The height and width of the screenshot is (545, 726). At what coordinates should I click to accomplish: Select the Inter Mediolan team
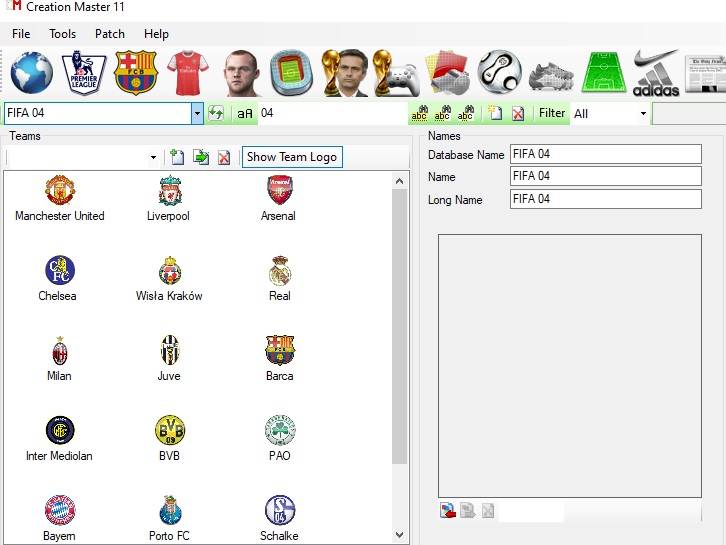pyautogui.click(x=59, y=439)
